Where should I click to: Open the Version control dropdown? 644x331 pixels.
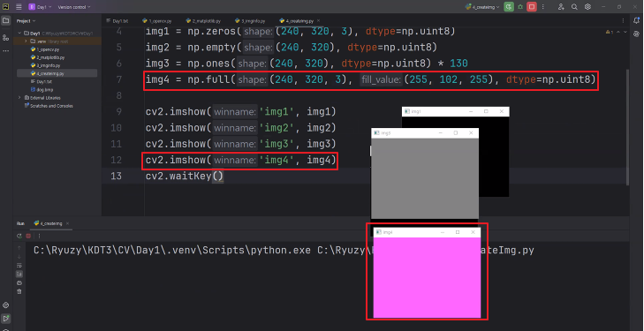pyautogui.click(x=74, y=7)
